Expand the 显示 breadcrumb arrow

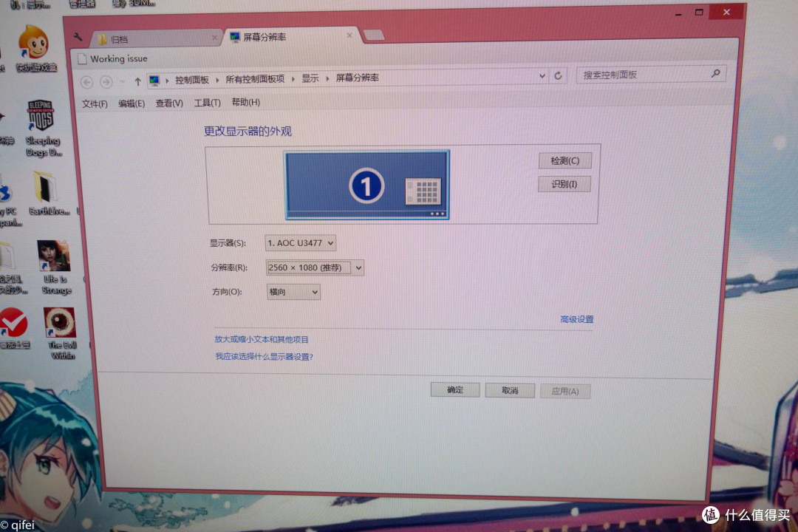327,78
